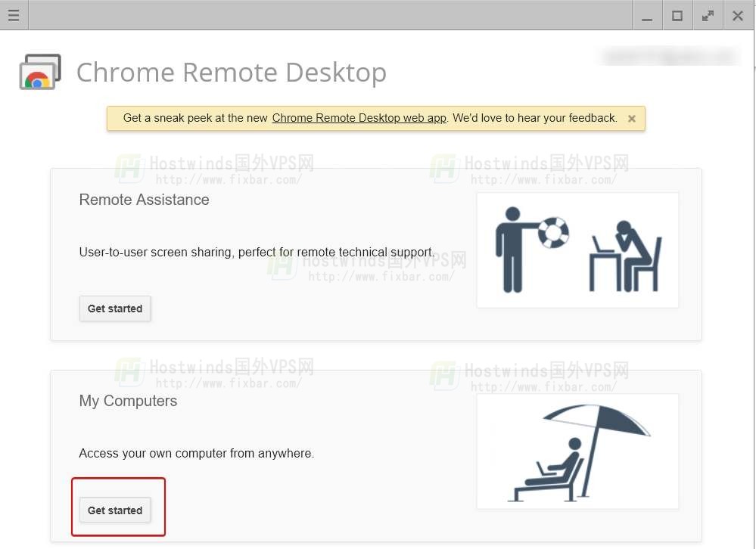Viewport: 756px width, 549px height.
Task: Close the Chrome Remote Desktop window
Action: (738, 15)
